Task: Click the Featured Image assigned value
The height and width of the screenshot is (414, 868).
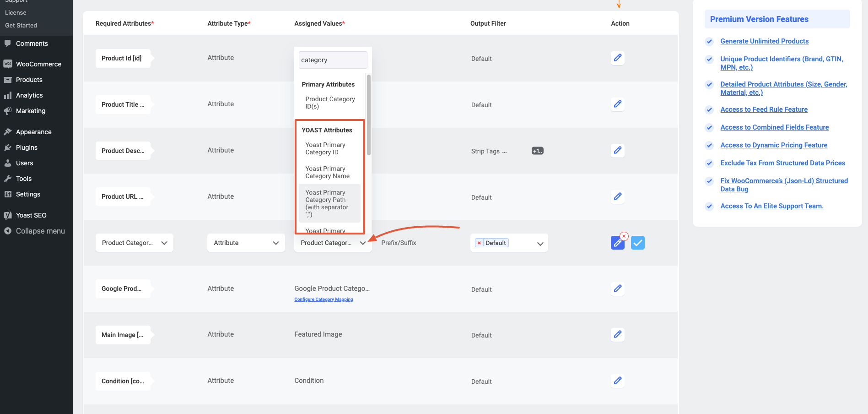Action: point(318,334)
